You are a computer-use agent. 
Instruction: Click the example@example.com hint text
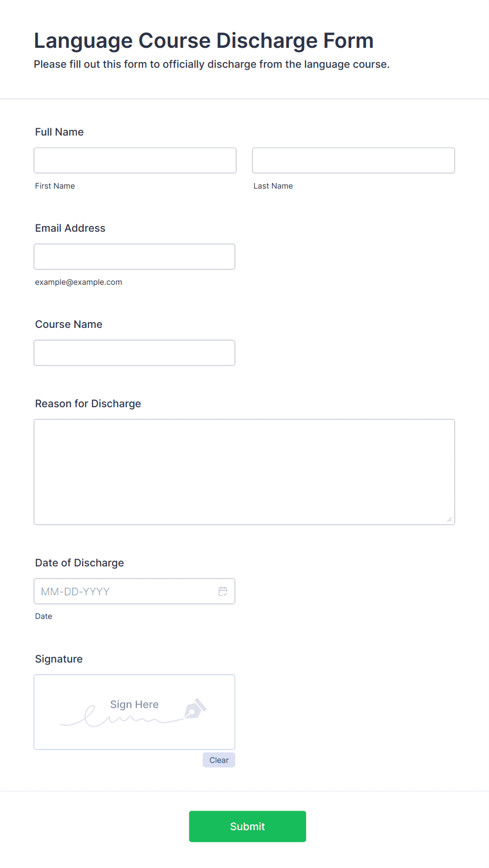coord(79,282)
